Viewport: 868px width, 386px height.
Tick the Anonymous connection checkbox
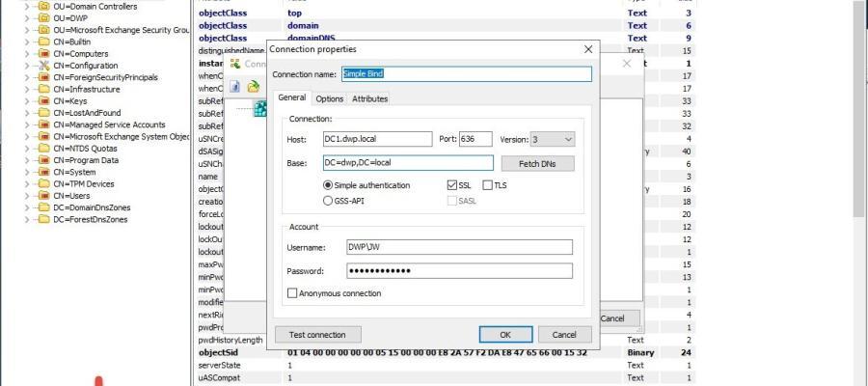pyautogui.click(x=293, y=293)
